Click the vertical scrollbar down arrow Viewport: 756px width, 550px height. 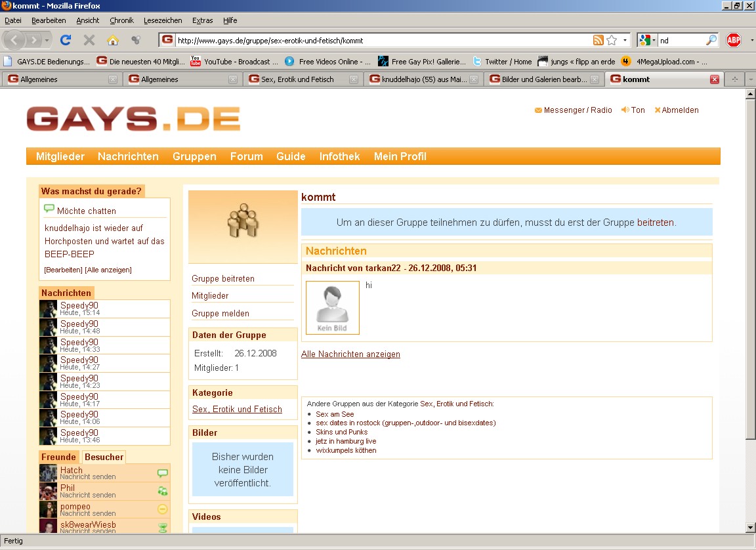pos(750,527)
